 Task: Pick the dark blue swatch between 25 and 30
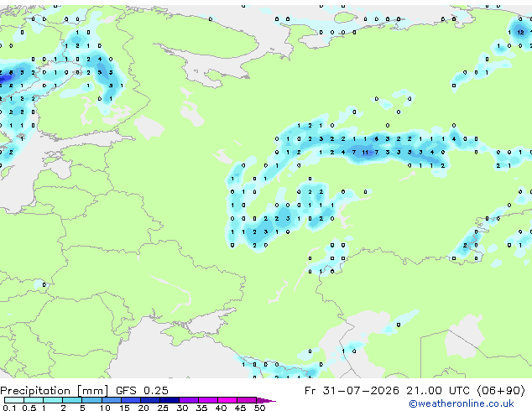coord(170,400)
